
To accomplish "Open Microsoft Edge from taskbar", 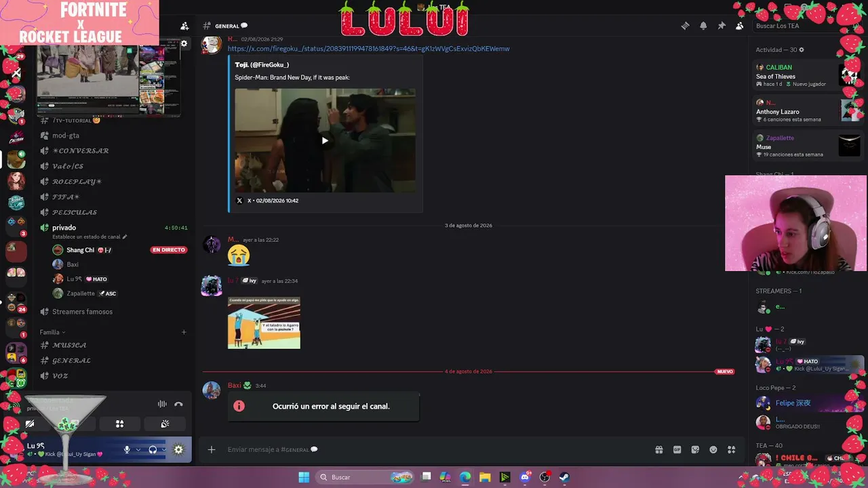I will click(x=465, y=477).
